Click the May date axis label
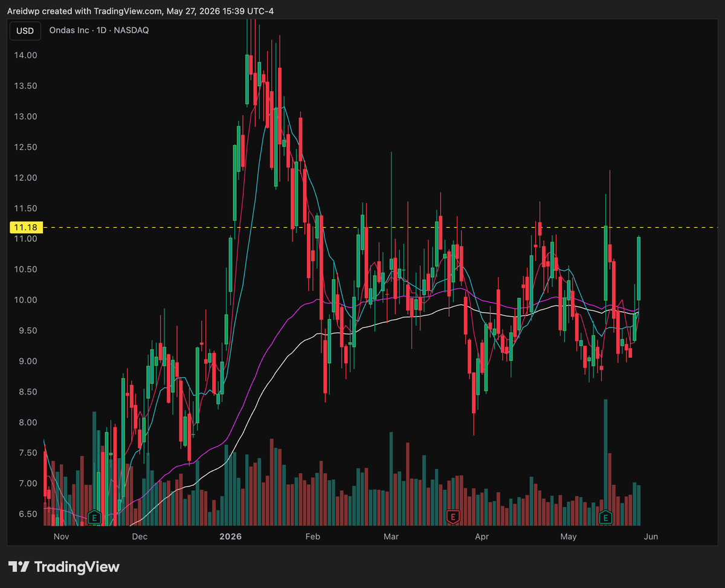The image size is (725, 588). click(569, 537)
